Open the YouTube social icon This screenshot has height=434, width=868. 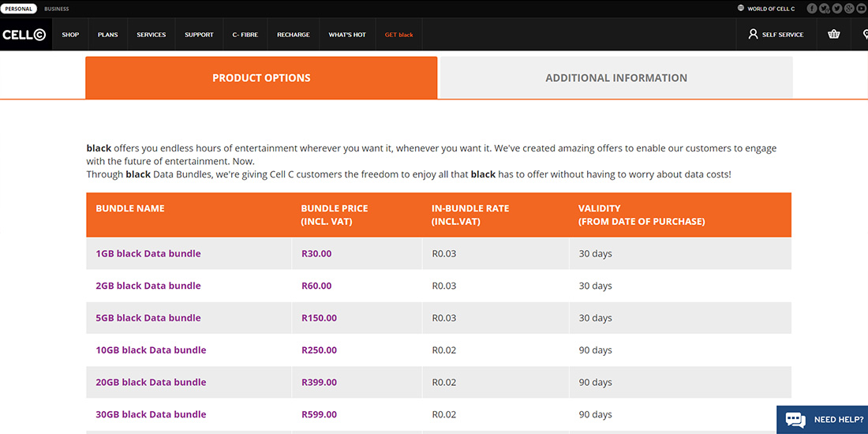(x=862, y=9)
